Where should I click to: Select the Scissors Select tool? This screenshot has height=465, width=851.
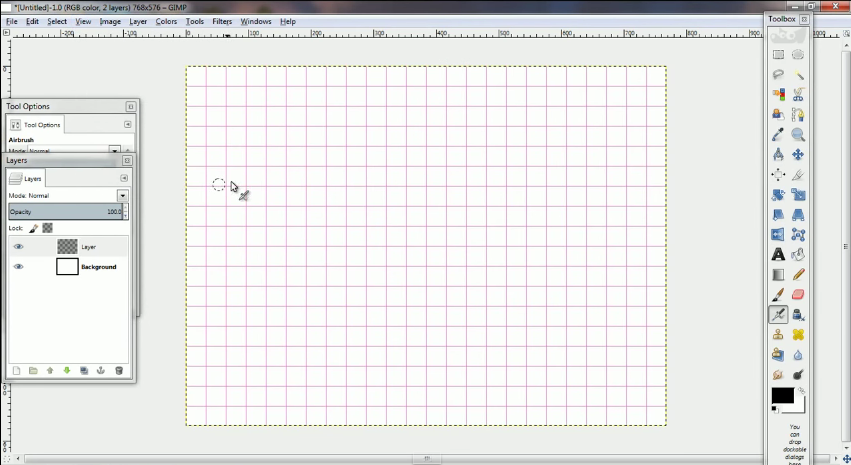(798, 94)
